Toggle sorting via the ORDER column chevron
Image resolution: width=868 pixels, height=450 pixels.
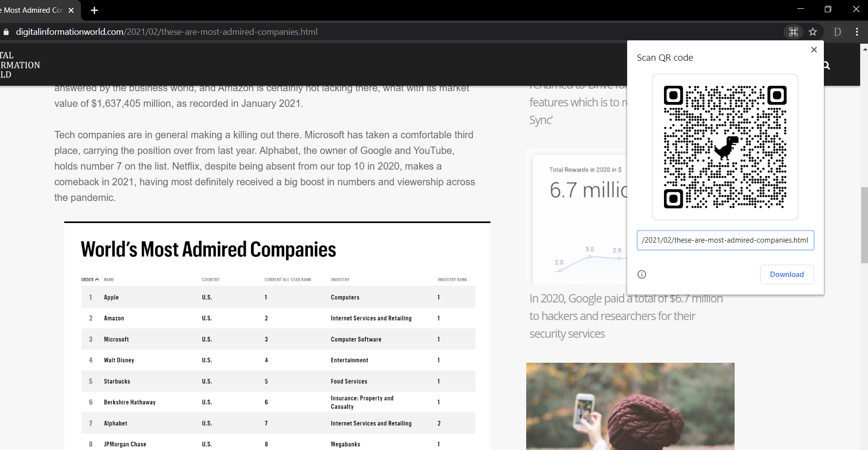97,279
